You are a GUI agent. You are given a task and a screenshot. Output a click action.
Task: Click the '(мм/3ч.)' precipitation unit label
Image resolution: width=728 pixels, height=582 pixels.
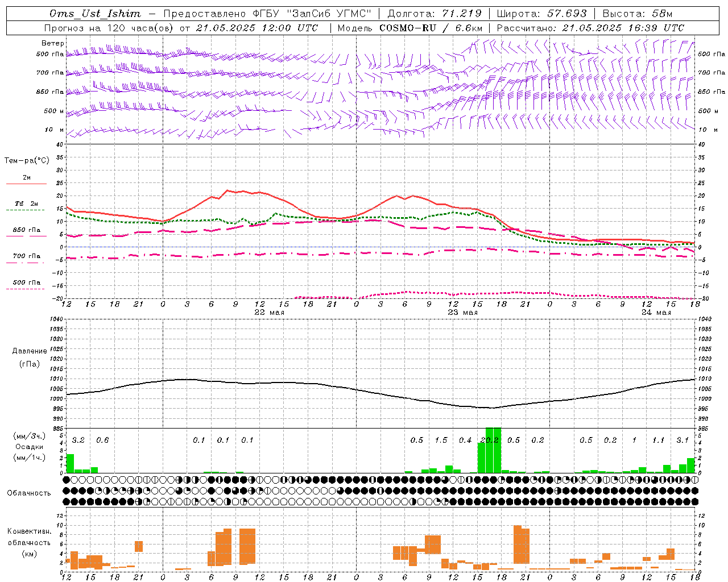coord(29,436)
